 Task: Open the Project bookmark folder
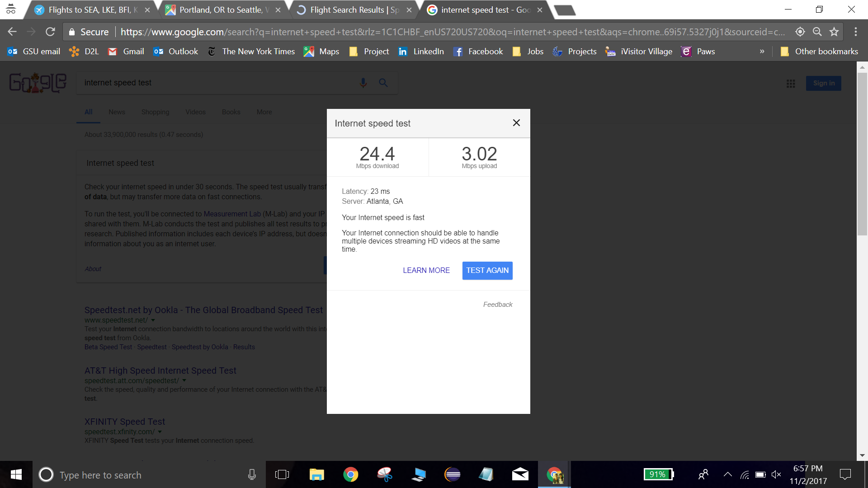(x=369, y=52)
